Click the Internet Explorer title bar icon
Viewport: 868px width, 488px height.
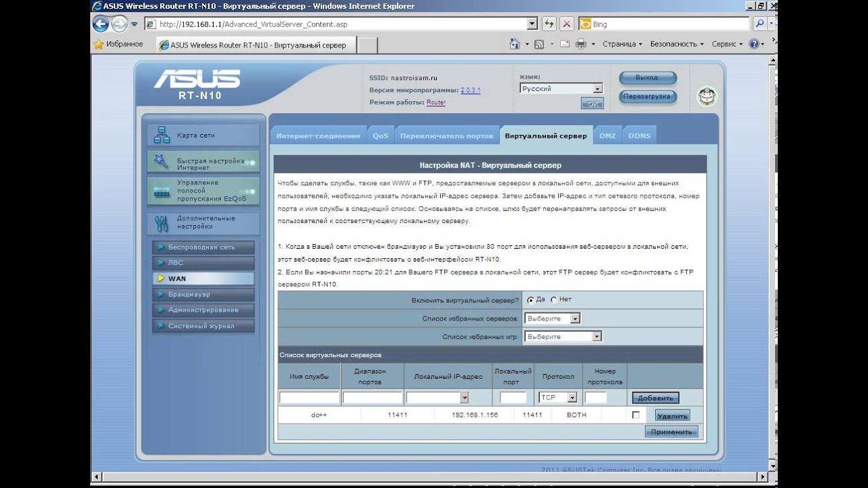coord(97,6)
